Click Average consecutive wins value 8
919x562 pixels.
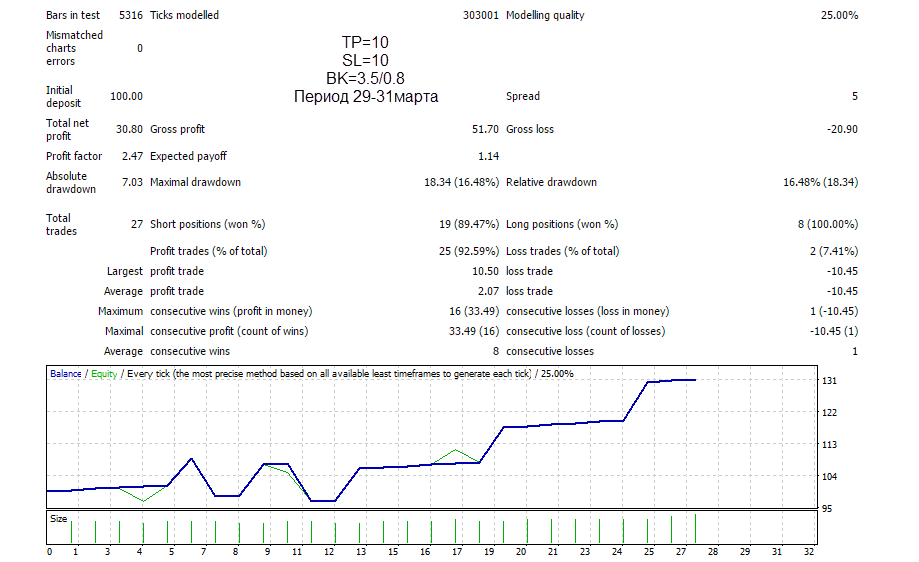coord(496,351)
